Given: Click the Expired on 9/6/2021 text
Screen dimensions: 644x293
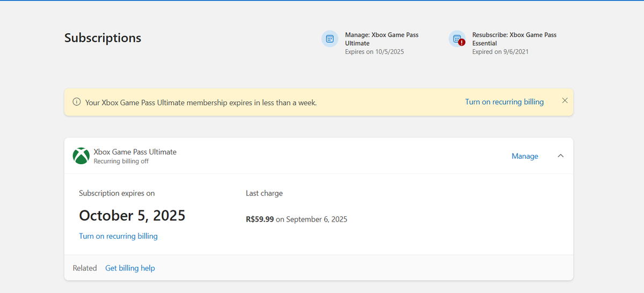Looking at the screenshot, I should pyautogui.click(x=501, y=52).
